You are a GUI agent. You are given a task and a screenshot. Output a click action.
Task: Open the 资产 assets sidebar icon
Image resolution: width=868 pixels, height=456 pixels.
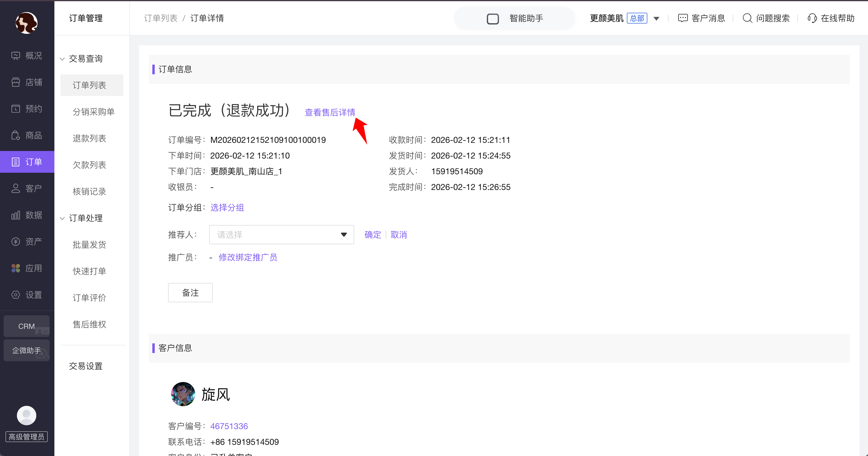(x=16, y=242)
